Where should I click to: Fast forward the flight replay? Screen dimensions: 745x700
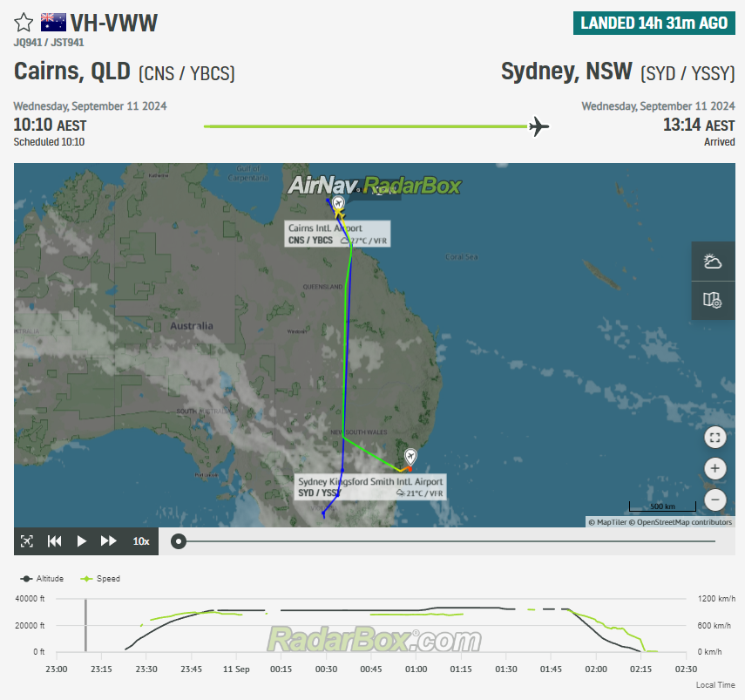coord(109,541)
